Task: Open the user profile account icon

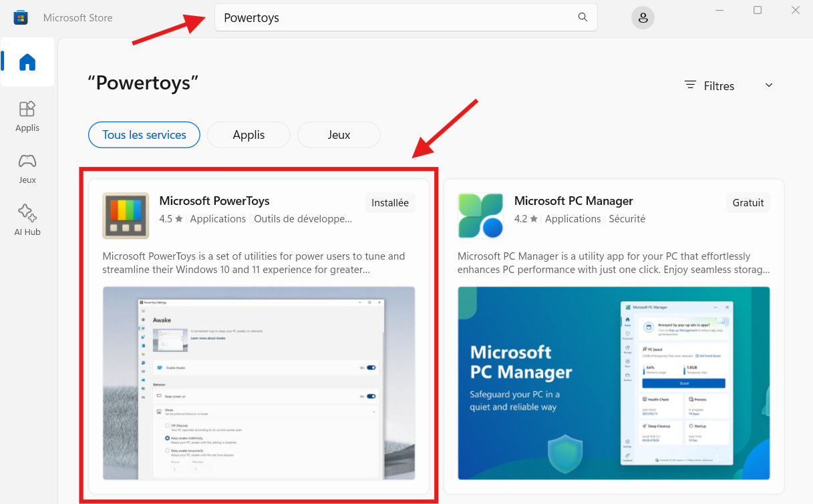Action: [x=643, y=18]
